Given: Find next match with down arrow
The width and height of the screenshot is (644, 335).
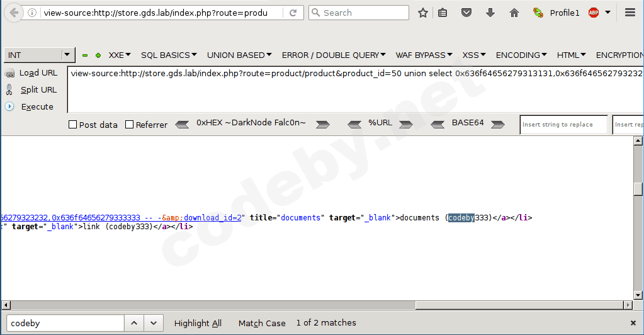Looking at the screenshot, I should [154, 323].
